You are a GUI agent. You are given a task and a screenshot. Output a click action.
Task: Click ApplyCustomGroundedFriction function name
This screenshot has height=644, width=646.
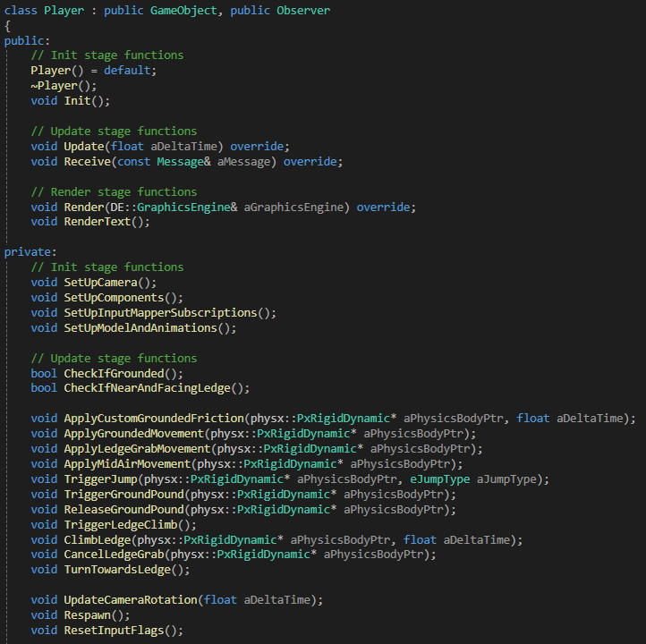point(154,419)
